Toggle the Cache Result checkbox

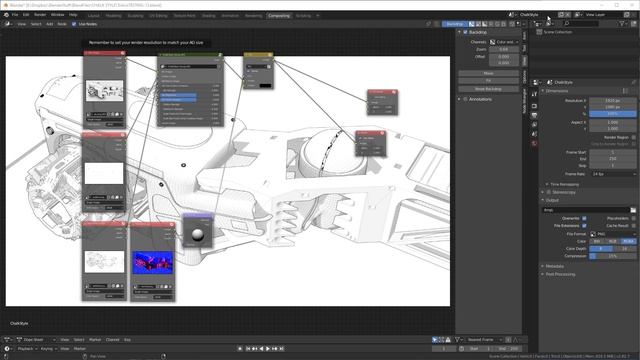tap(633, 226)
